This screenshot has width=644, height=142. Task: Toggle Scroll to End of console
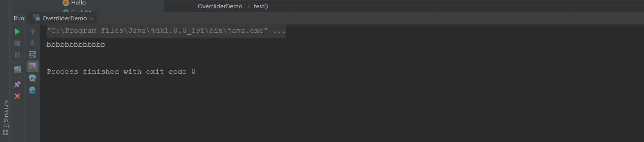(32, 67)
